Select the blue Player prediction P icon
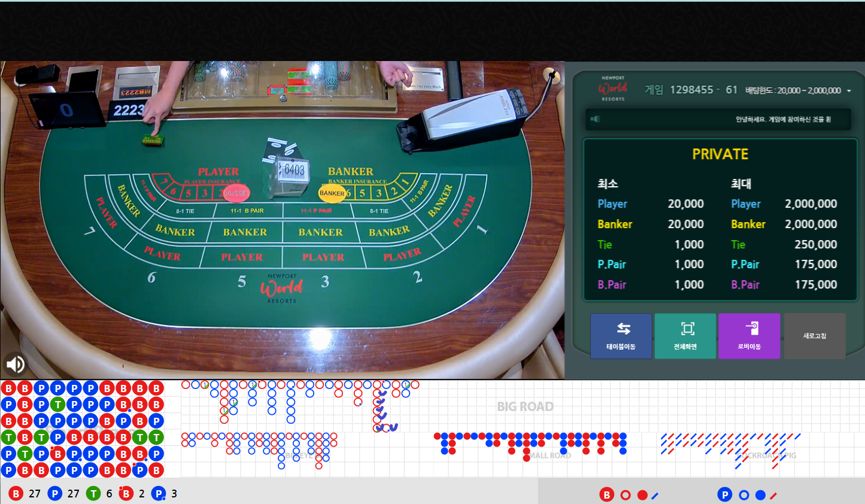The image size is (865, 504). click(x=724, y=494)
